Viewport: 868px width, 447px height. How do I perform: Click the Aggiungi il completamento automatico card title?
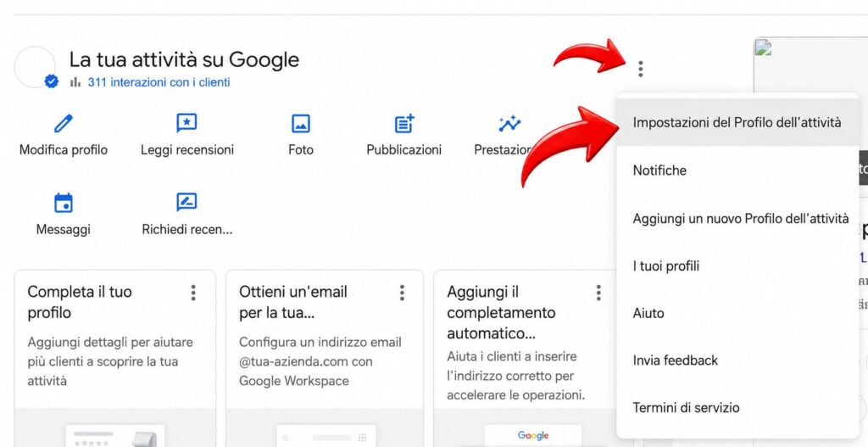tap(501, 312)
